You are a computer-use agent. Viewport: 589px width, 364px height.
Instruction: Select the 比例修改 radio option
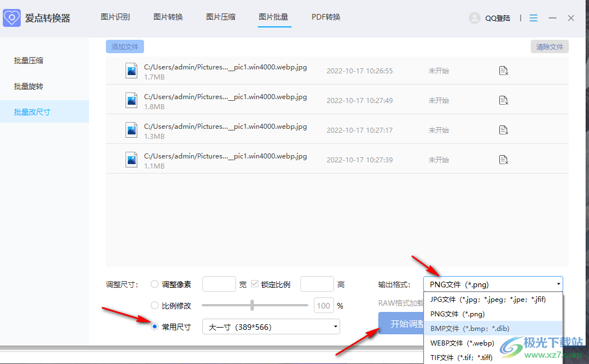[154, 305]
